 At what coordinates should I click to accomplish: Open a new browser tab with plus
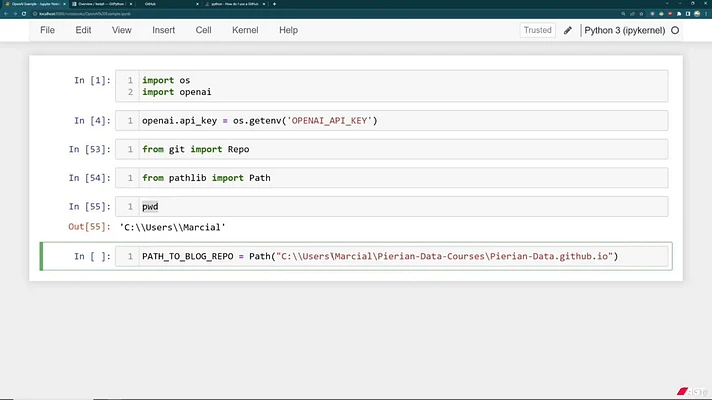(274, 4)
